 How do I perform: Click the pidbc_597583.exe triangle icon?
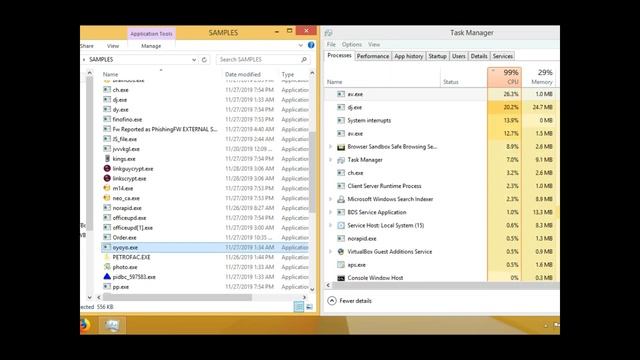(107, 277)
